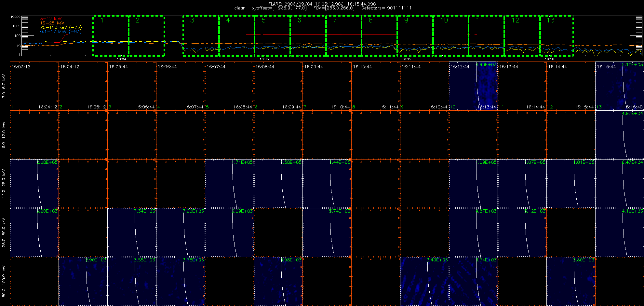Click the '50.0-100.0 keV' row label
The height and width of the screenshot is (306, 644).
click(4, 281)
